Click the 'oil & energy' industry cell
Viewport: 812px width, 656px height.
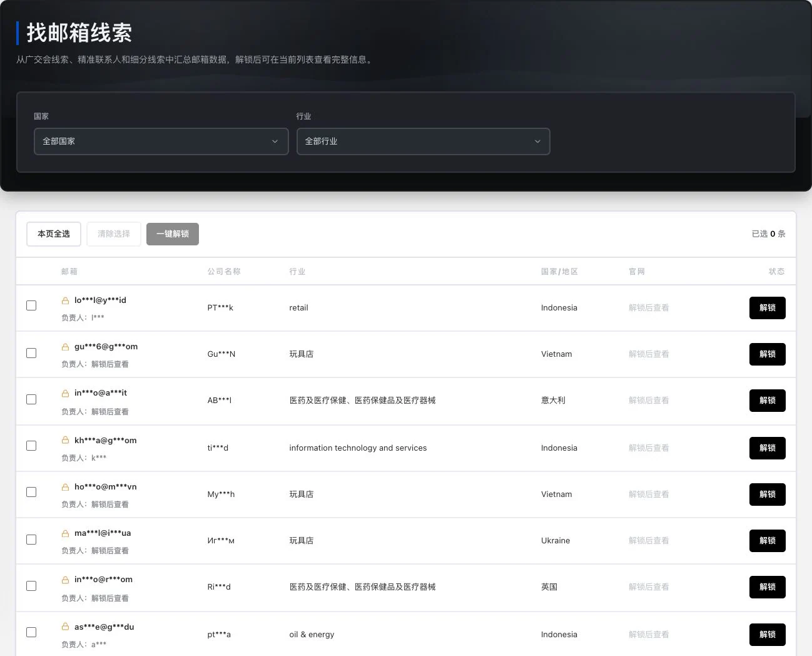312,635
